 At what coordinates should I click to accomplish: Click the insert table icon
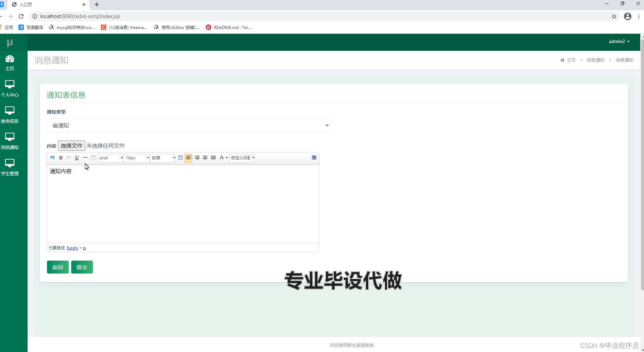[x=181, y=158]
